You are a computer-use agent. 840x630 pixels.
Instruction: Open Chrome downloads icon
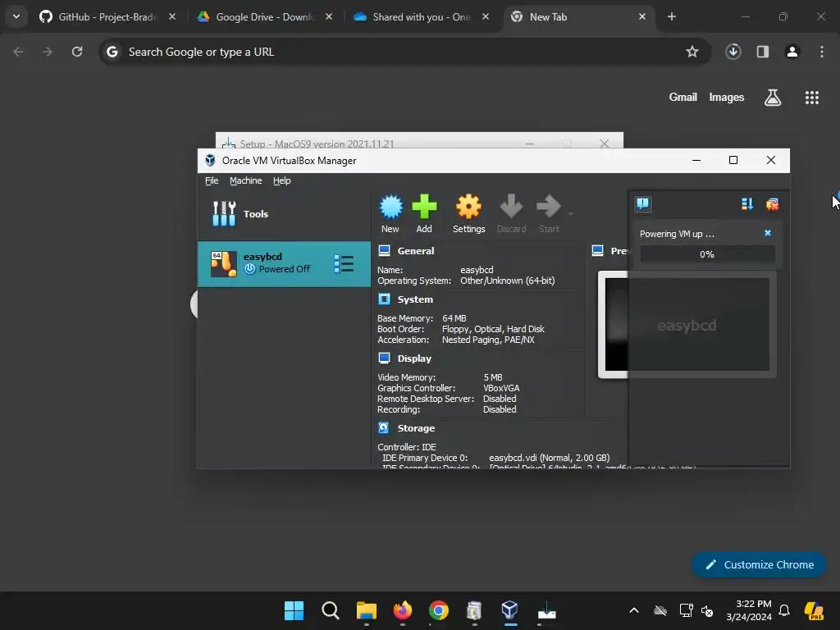tap(733, 52)
